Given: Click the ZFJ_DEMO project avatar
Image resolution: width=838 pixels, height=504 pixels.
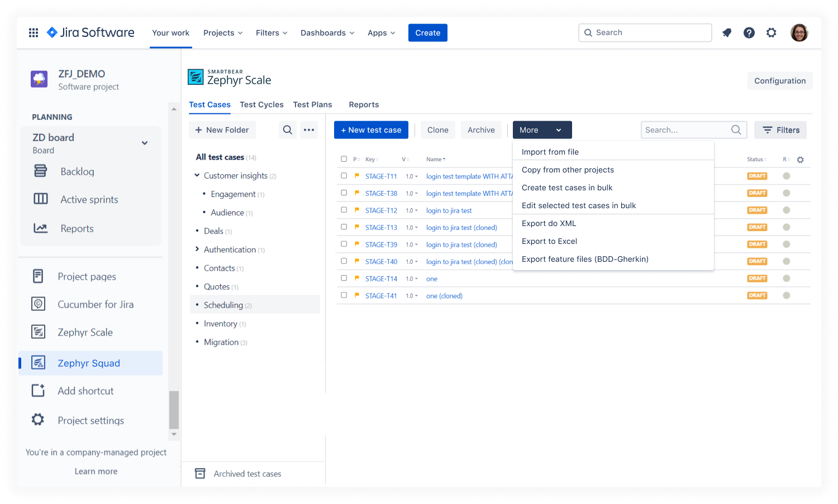Looking at the screenshot, I should [39, 79].
